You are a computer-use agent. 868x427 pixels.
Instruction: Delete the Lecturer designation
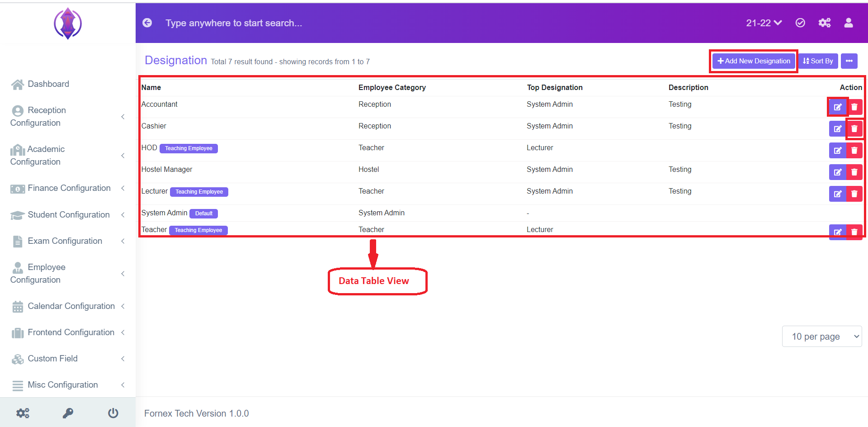(x=854, y=194)
